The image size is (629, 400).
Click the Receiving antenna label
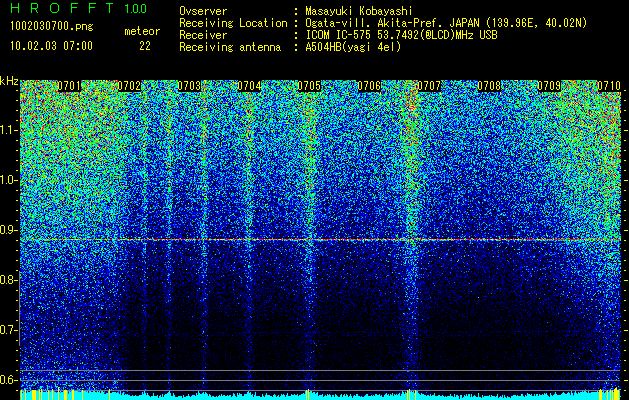click(x=230, y=47)
